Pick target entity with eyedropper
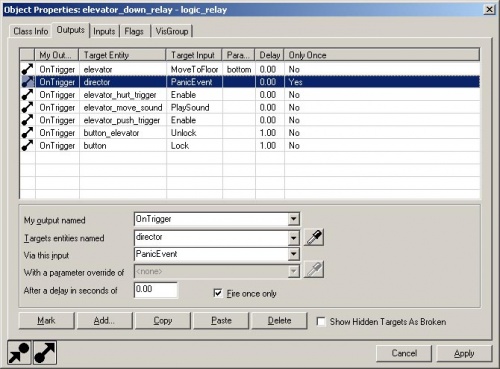Viewport: 500px width, 369px height. coord(314,237)
